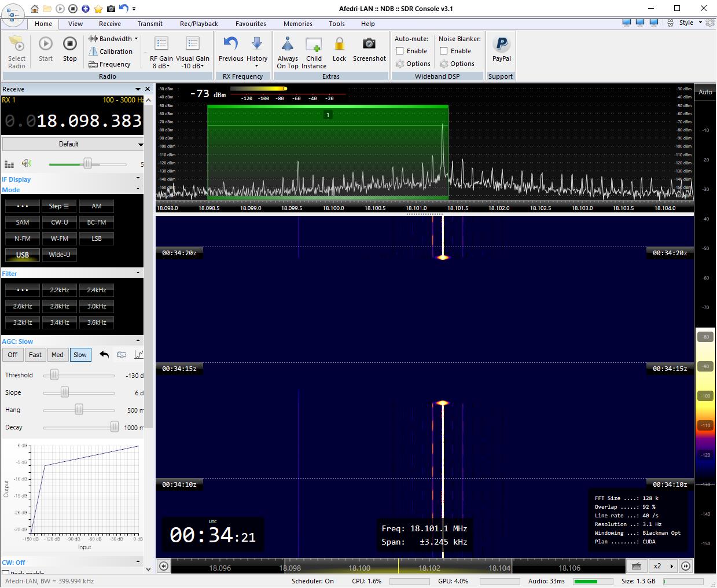Open the PayPal support icon
The height and width of the screenshot is (588, 717).
pyautogui.click(x=501, y=44)
